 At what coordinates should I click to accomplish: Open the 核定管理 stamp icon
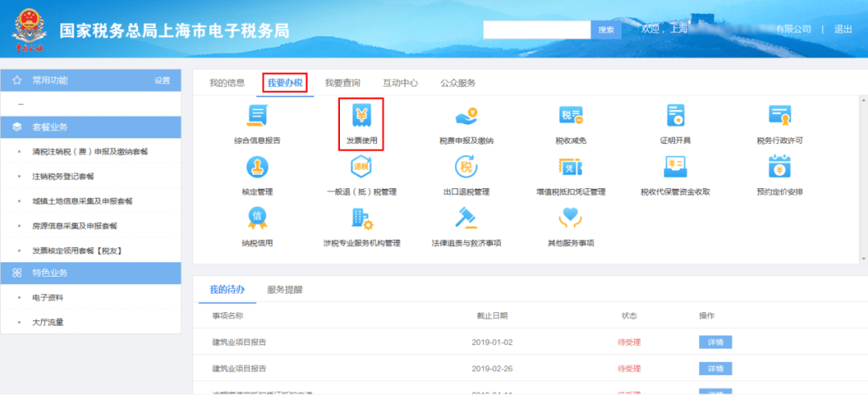257,167
